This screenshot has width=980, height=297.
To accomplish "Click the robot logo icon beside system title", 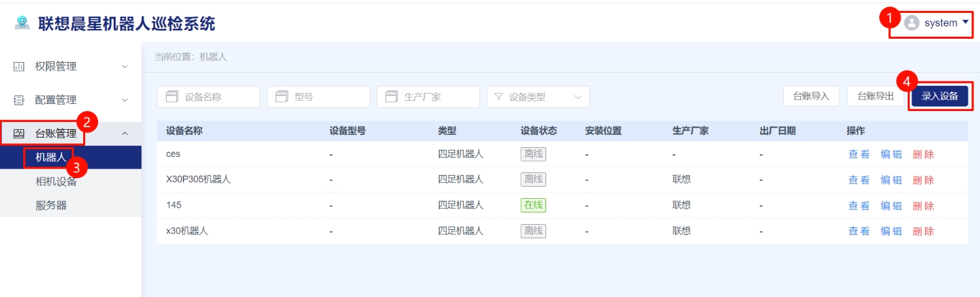I will 22,23.
